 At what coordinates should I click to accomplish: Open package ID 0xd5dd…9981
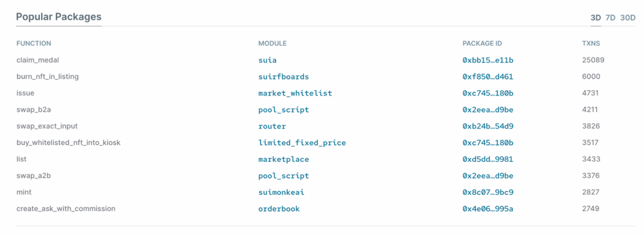[x=488, y=159]
